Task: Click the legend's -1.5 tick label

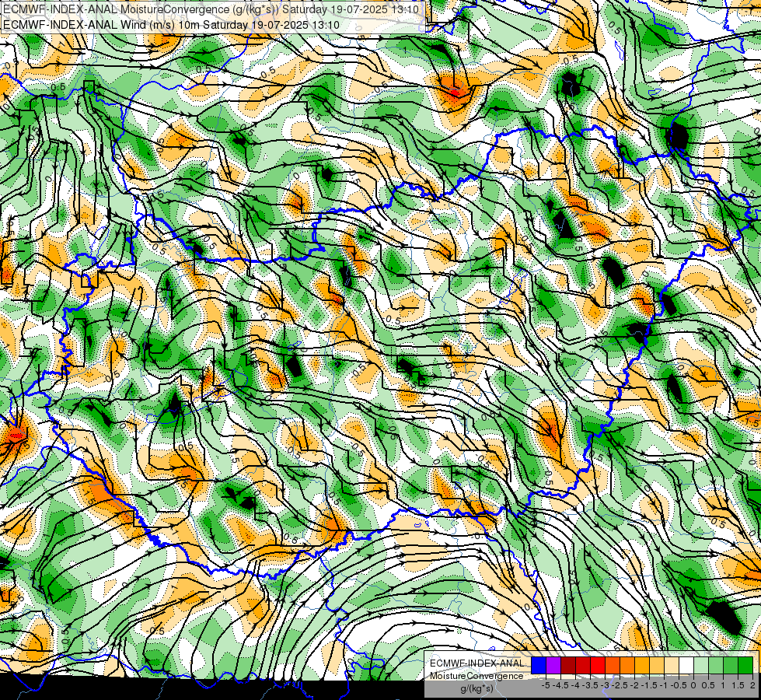Action: (x=649, y=685)
